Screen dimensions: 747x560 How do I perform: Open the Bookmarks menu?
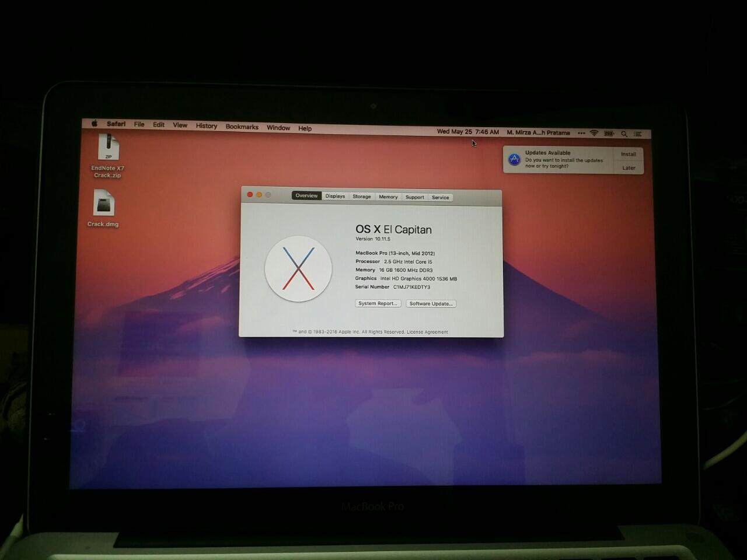point(242,127)
